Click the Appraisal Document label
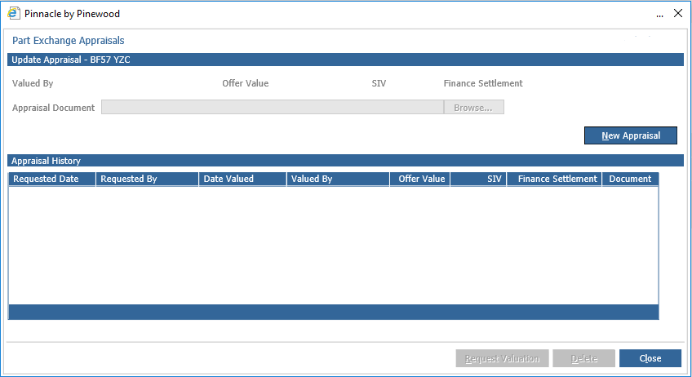Screen dimensions: 692x377 pos(53,108)
